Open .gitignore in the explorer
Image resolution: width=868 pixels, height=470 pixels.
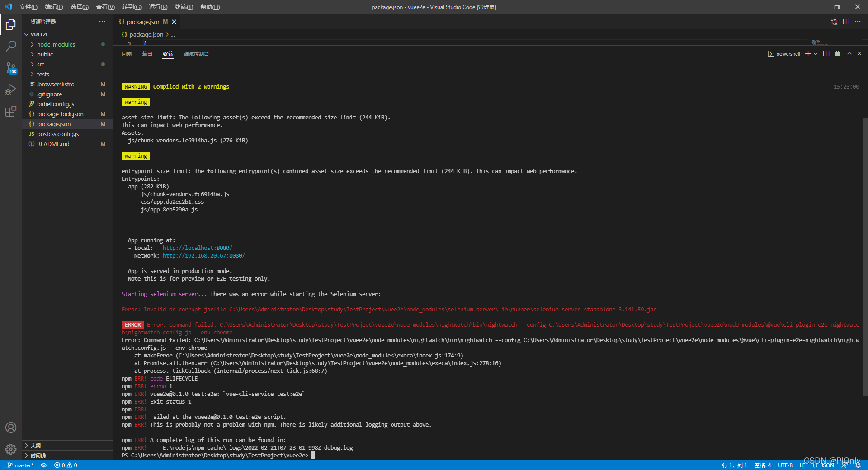pyautogui.click(x=67, y=94)
